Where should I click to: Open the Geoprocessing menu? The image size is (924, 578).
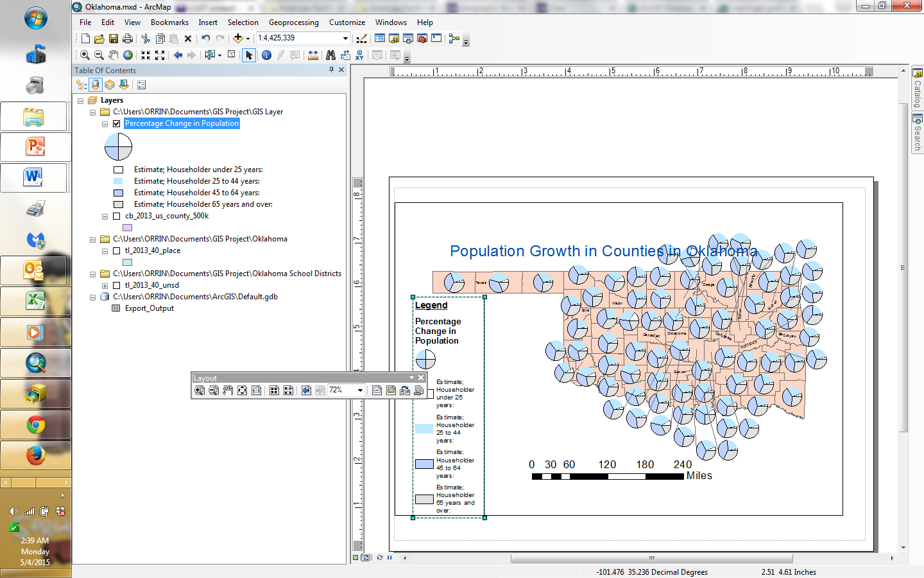click(x=293, y=22)
